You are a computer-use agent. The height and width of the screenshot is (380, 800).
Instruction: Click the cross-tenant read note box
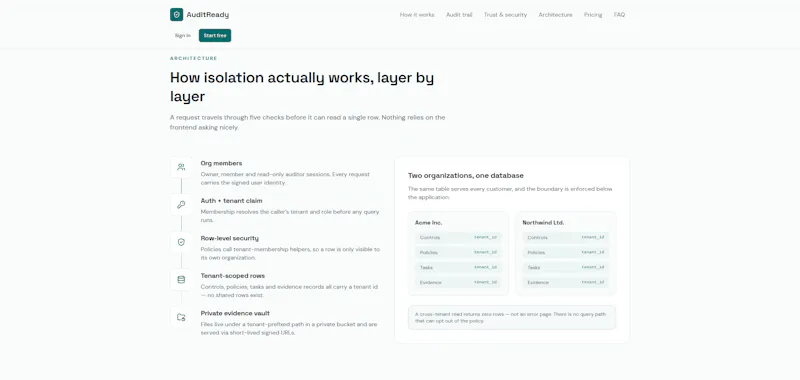coord(512,317)
